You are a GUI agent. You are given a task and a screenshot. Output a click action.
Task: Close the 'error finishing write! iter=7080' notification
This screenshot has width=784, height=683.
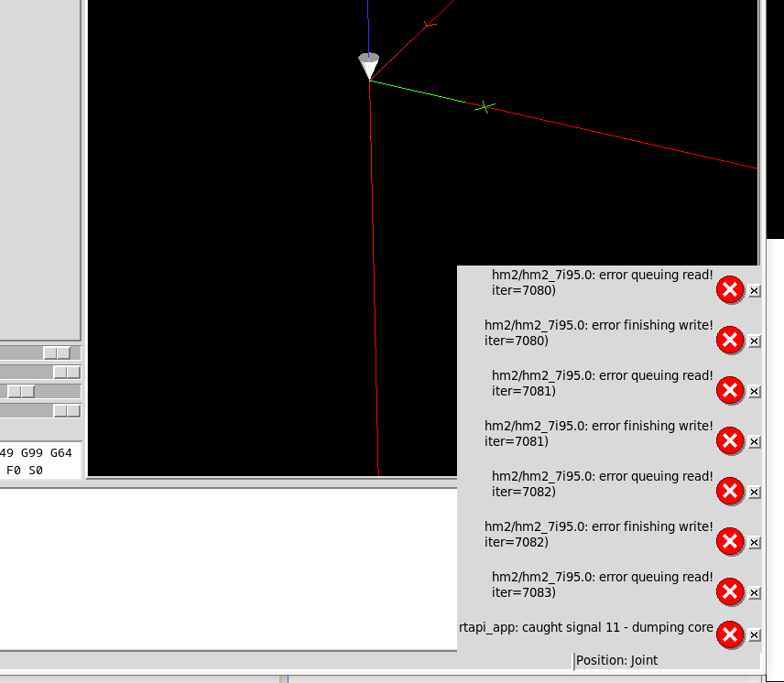coord(755,341)
